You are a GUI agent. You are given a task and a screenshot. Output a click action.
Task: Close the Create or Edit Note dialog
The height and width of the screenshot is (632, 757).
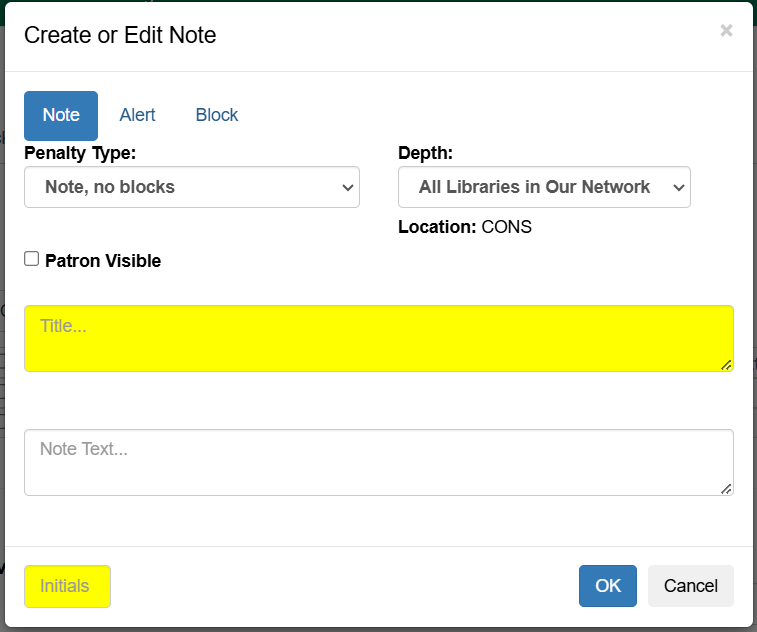click(726, 31)
